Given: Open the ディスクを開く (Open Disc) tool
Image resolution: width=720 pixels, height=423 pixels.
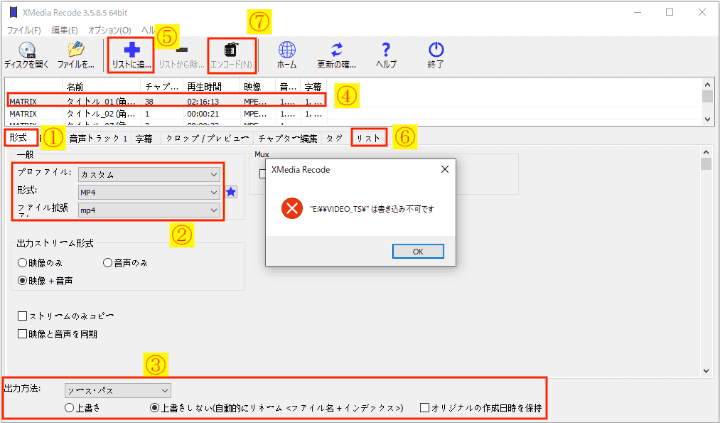Looking at the screenshot, I should pos(27,55).
